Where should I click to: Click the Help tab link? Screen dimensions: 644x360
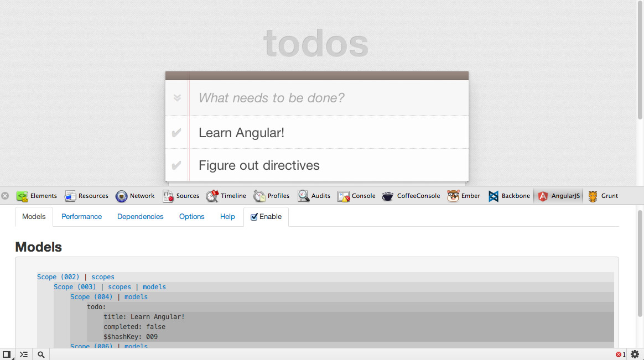(227, 217)
